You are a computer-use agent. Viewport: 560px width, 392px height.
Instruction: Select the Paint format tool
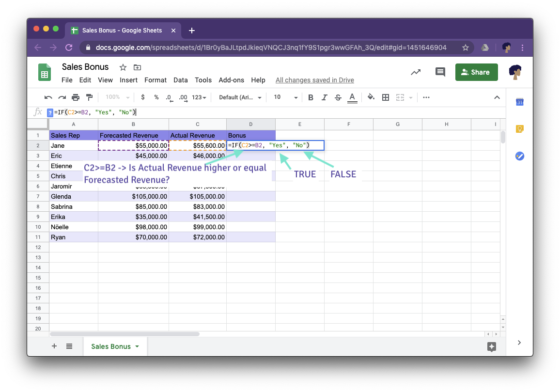89,97
